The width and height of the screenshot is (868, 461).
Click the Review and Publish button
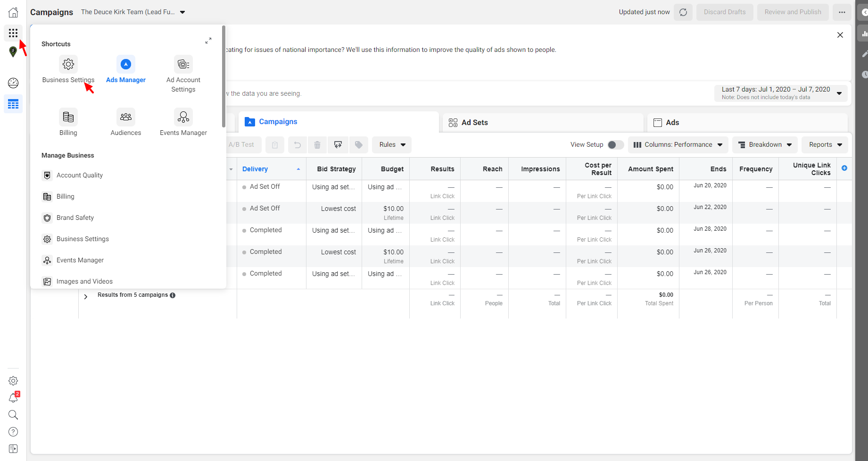click(x=793, y=12)
